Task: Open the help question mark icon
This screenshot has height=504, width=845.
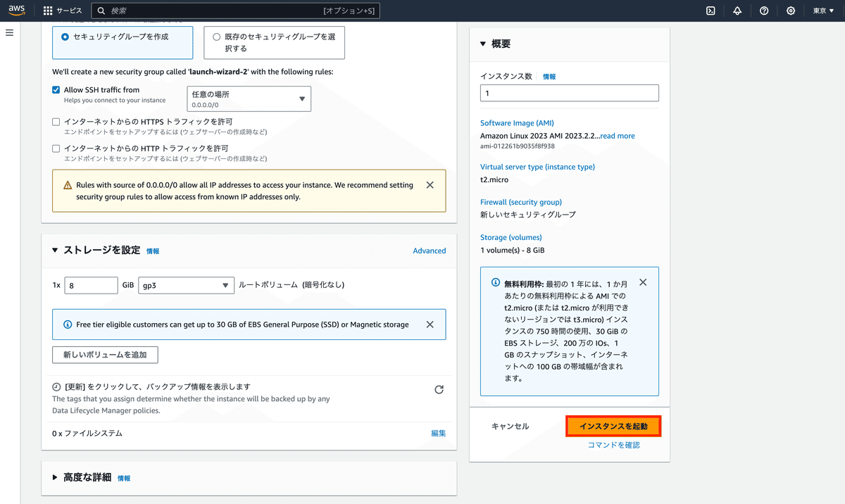Action: point(764,11)
